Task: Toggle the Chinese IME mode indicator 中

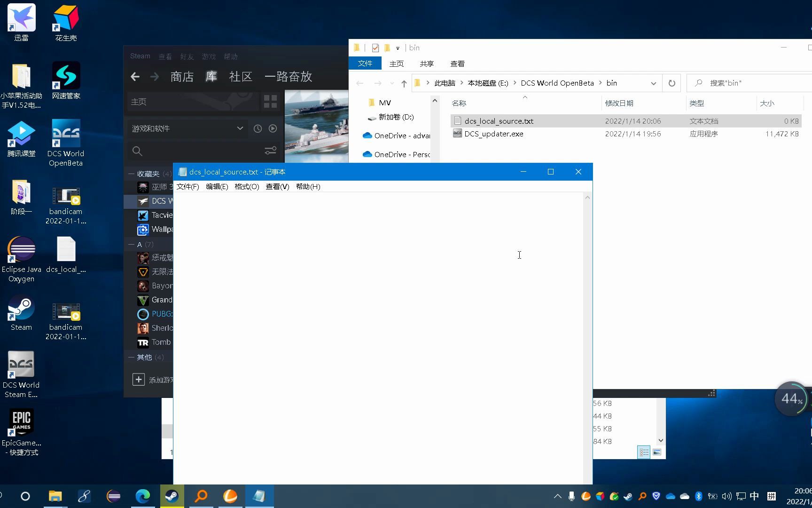Action: [754, 496]
